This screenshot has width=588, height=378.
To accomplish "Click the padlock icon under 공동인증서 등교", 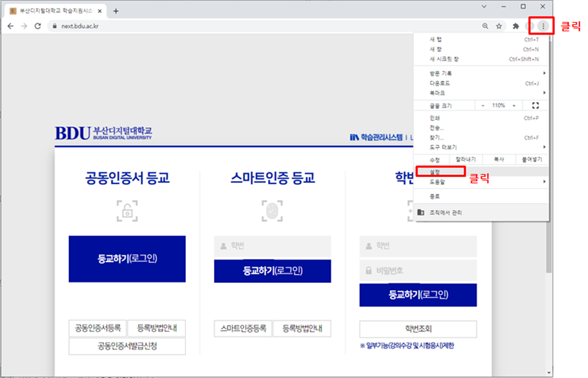I will click(x=127, y=211).
